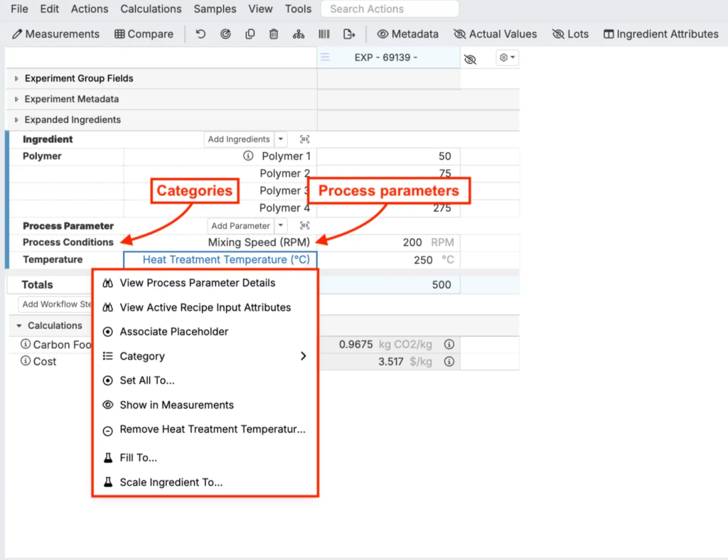Toggle Metadata visibility
Viewport: 728px width, 560px height.
point(407,34)
